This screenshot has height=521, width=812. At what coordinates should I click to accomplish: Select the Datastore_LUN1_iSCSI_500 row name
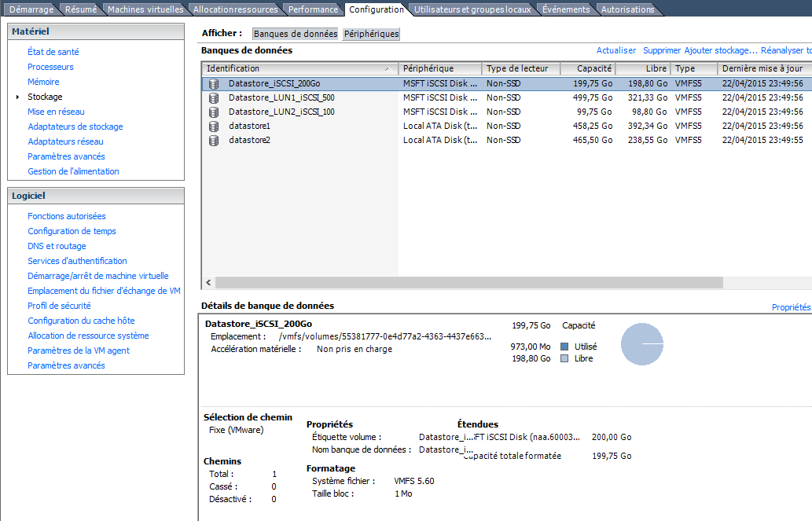click(x=281, y=98)
